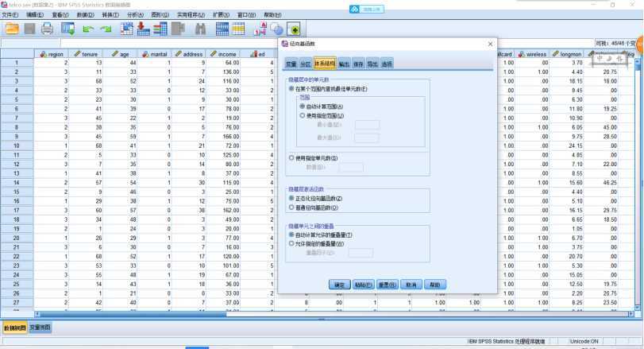Image resolution: width=644 pixels, height=349 pixels.
Task: Click income cell 166.00 in row 9
Action: 223,137
